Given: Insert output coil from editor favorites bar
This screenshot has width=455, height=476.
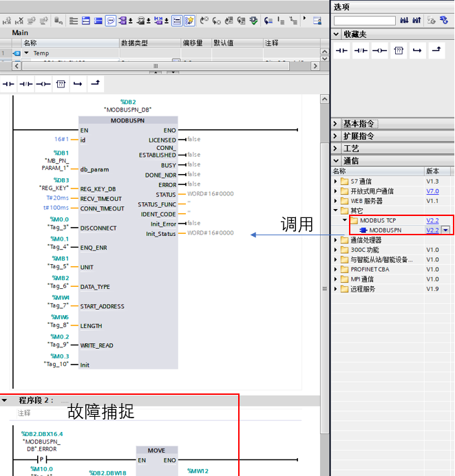Looking at the screenshot, I should (43, 84).
